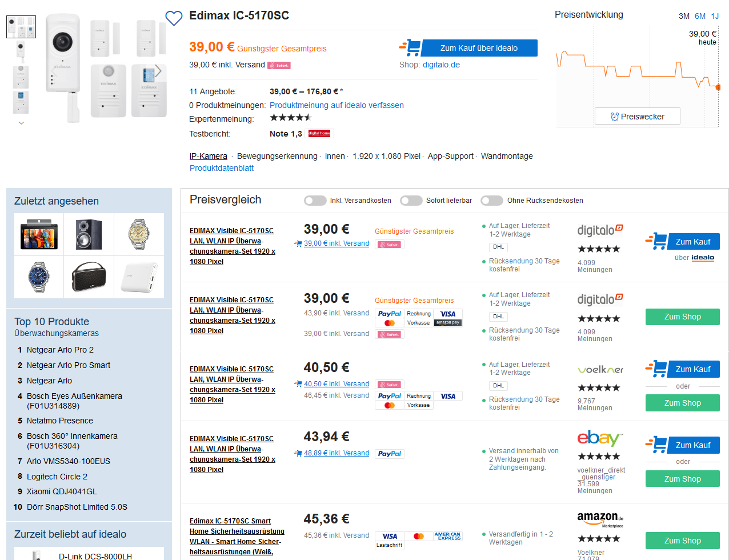This screenshot has width=729, height=560.
Task: Open the Produktdatenblatt link
Action: coord(222,168)
